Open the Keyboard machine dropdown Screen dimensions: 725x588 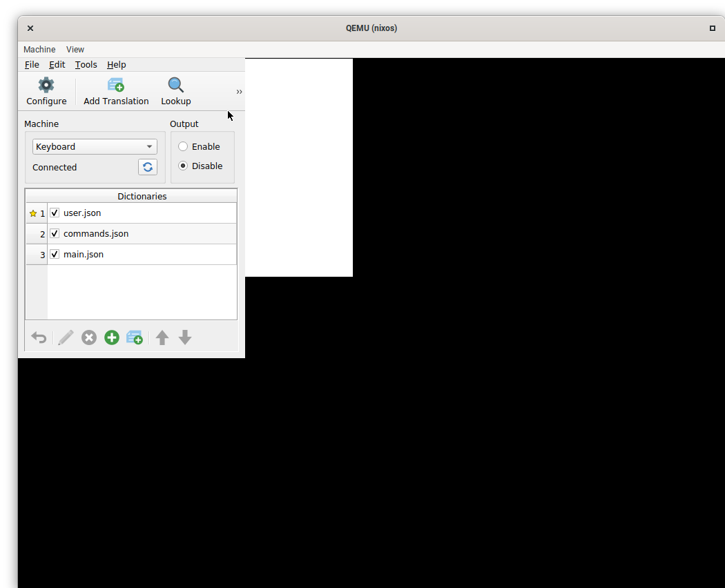(x=95, y=146)
